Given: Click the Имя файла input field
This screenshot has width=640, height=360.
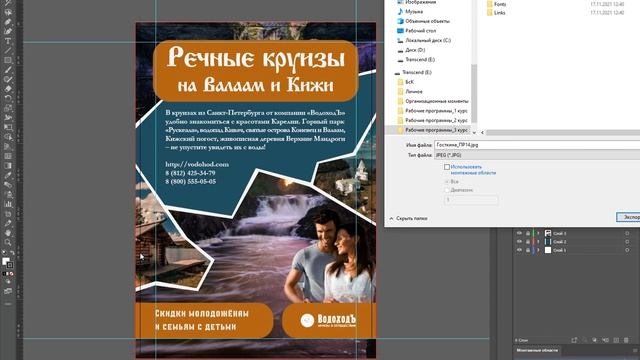Looking at the screenshot, I should click(x=537, y=145).
